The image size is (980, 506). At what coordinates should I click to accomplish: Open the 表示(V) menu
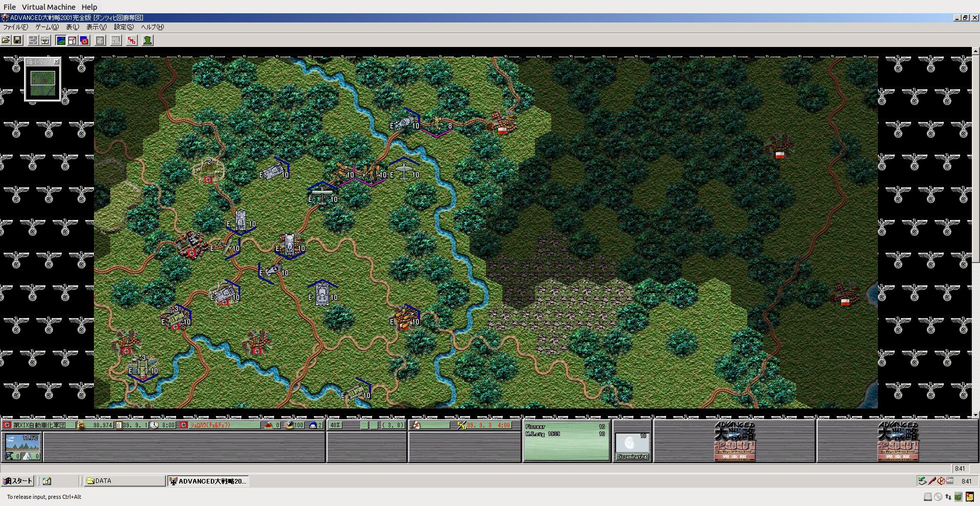(x=96, y=27)
